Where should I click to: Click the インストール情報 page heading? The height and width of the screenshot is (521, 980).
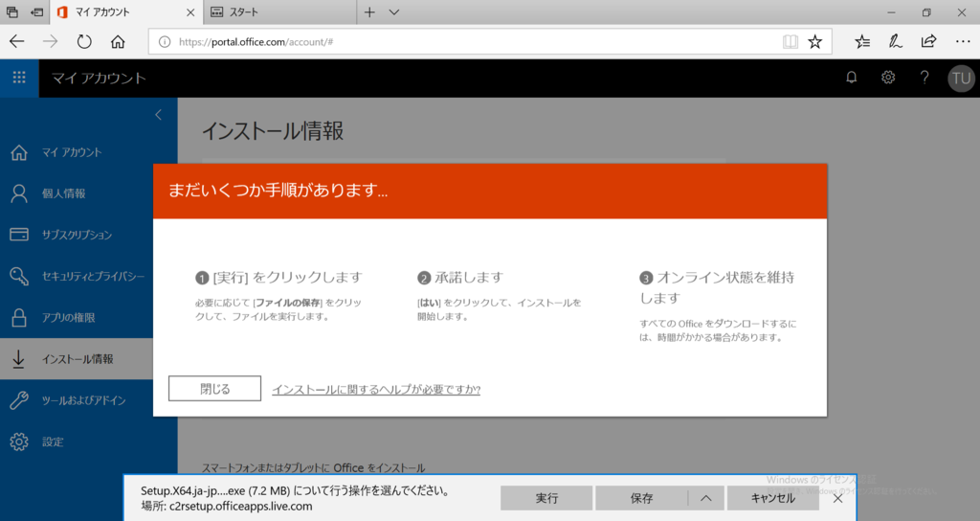(273, 130)
